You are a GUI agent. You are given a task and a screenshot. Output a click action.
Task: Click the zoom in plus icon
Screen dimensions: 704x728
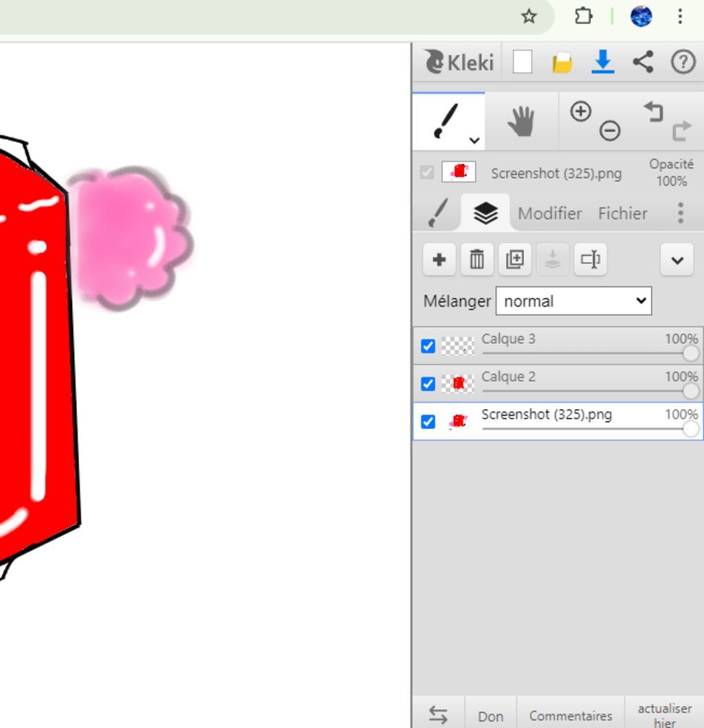581,111
